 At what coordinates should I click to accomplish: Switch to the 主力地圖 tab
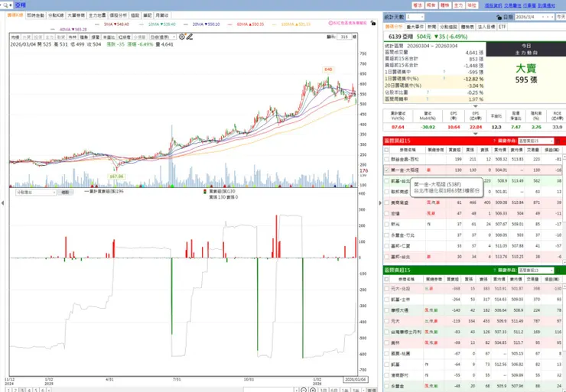(x=97, y=15)
